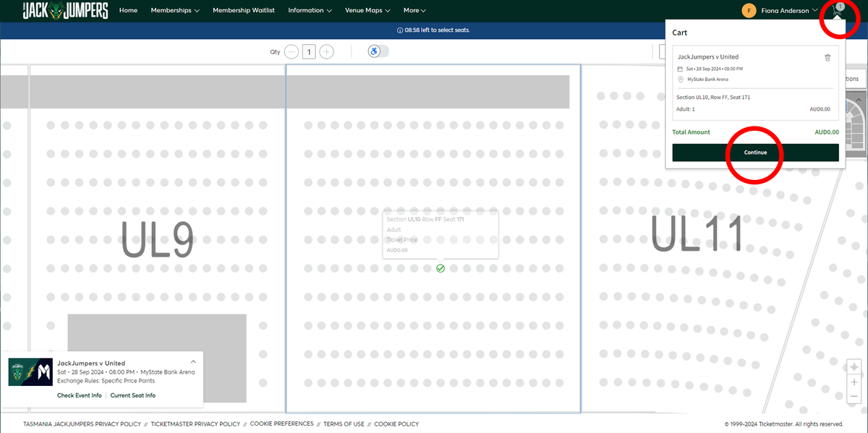Continue to checkout from cart
This screenshot has width=868, height=433.
755,153
